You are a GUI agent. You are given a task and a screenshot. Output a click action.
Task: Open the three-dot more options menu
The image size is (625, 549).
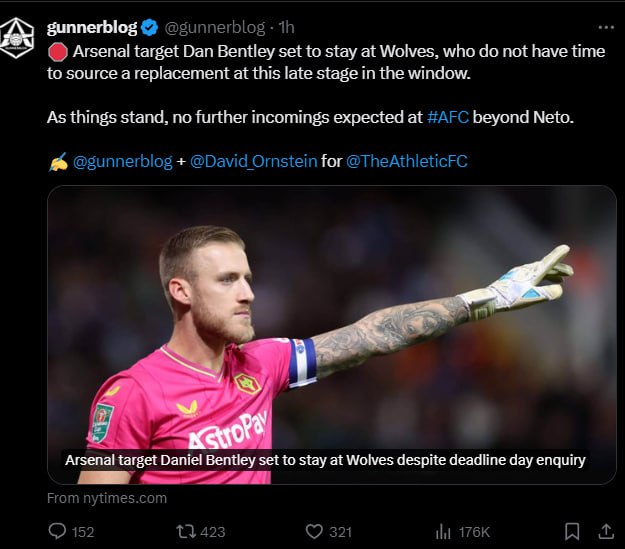click(606, 27)
